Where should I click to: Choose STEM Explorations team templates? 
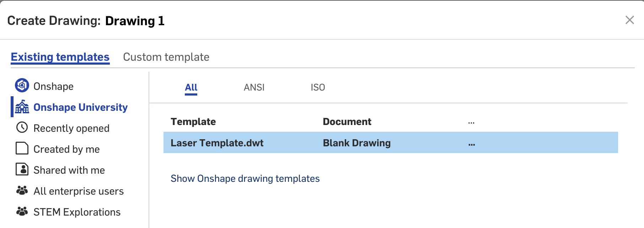[x=77, y=212]
